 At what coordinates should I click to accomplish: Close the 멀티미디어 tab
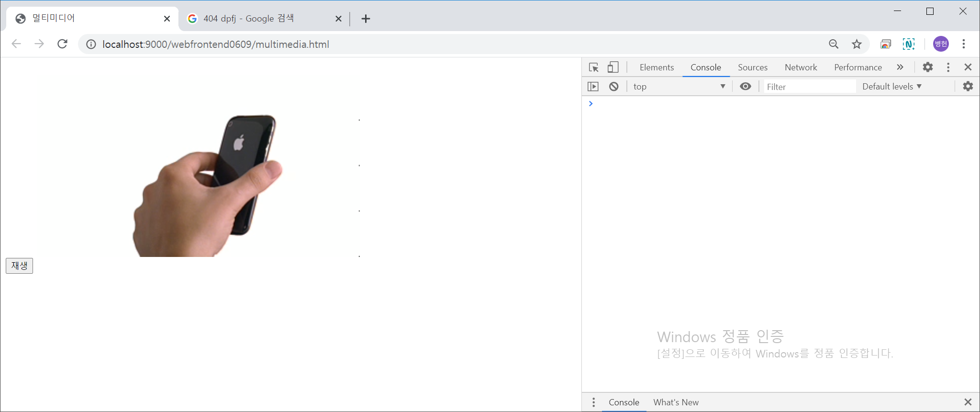coord(167,19)
